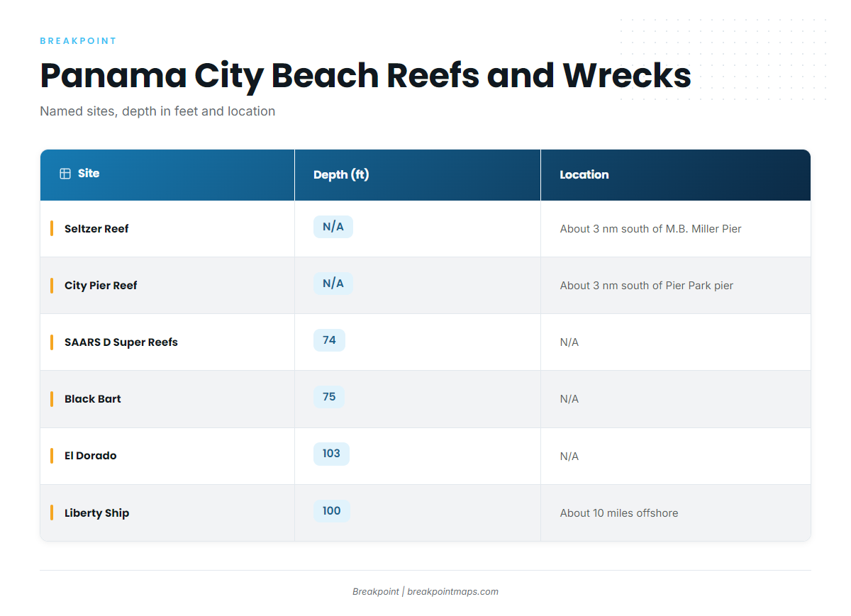Select City Pier Reef's N/A depth badge
This screenshot has width=851, height=616.
[333, 284]
